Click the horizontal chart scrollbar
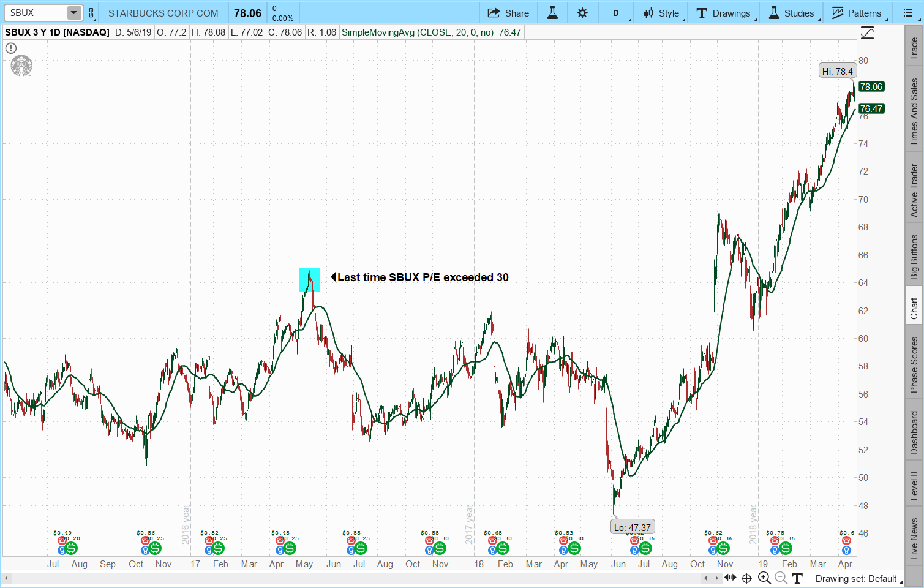Image resolution: width=924 pixels, height=588 pixels. (x=356, y=578)
